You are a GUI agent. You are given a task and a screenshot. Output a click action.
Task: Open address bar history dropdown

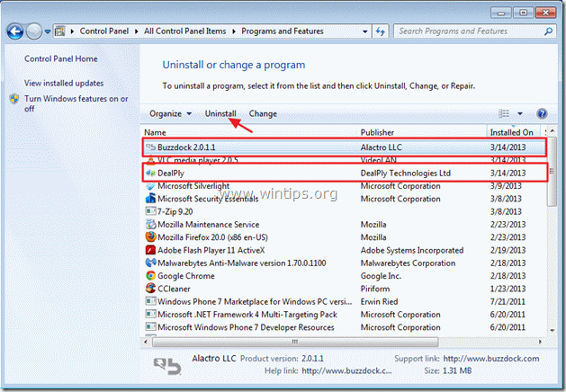pyautogui.click(x=365, y=31)
